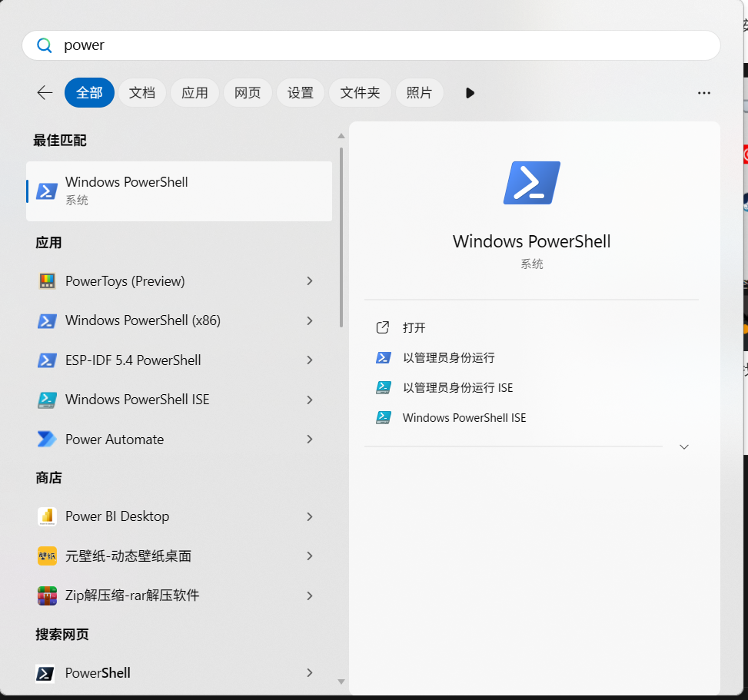Switch to the 设置 filter tab
Screen dimensions: 748x700
point(301,92)
